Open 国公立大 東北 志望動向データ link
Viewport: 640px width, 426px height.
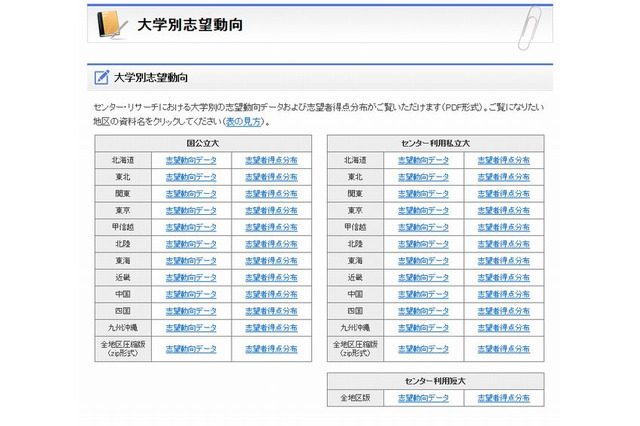pos(191,177)
